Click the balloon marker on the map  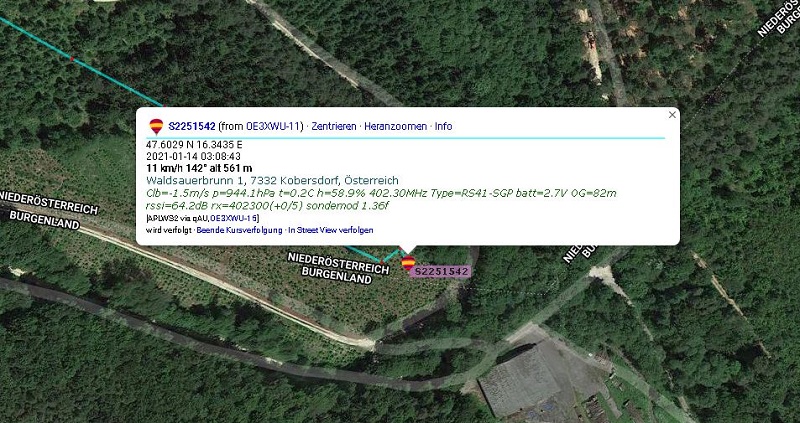[x=408, y=263]
